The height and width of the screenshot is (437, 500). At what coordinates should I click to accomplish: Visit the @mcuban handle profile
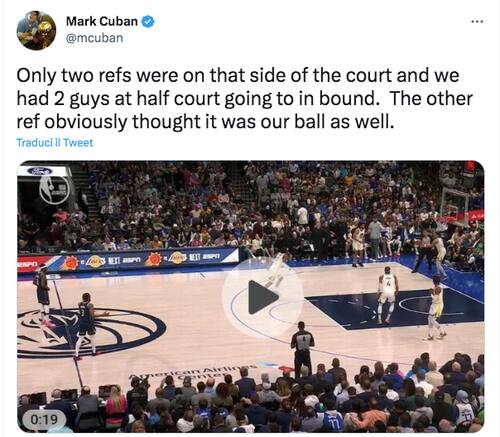[94, 38]
